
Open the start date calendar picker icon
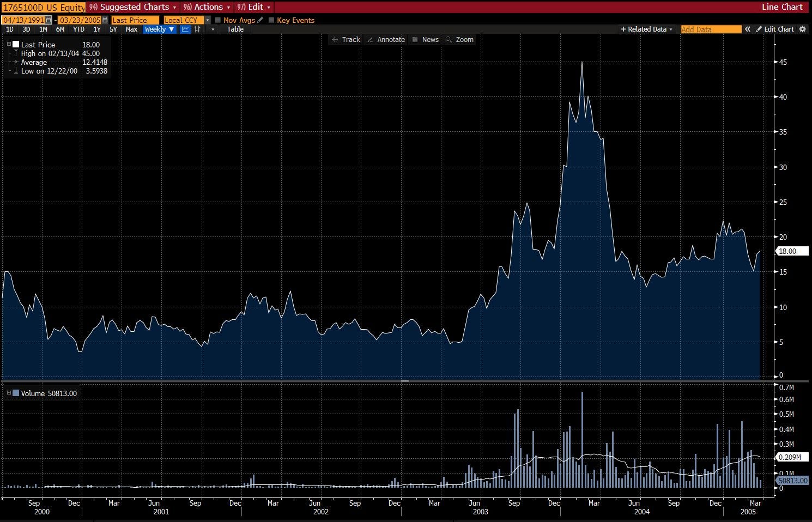pos(49,20)
